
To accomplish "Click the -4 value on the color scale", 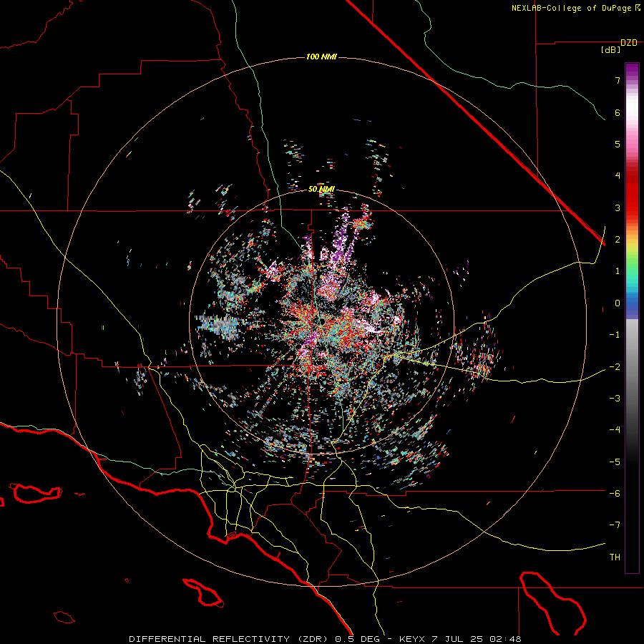I will [x=615, y=430].
